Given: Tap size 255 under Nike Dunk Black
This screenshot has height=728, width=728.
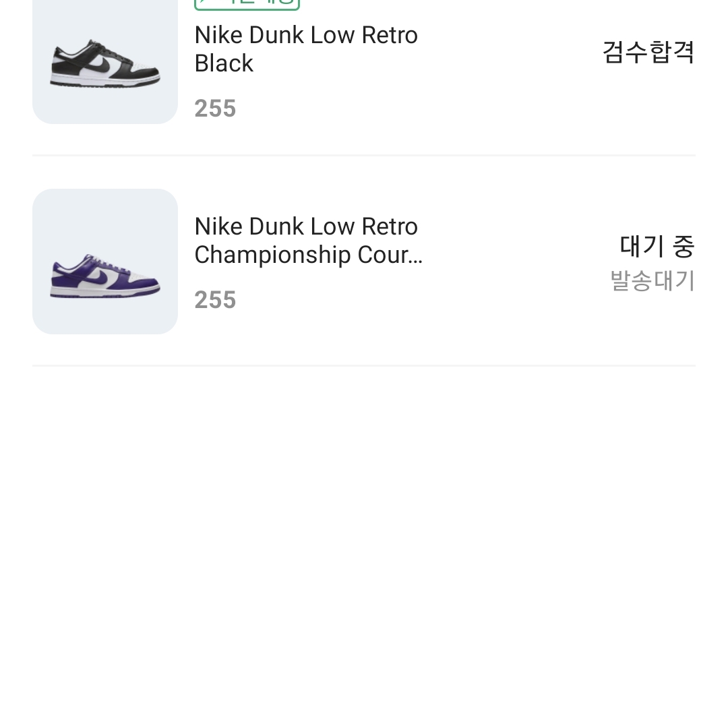Looking at the screenshot, I should coord(215,108).
